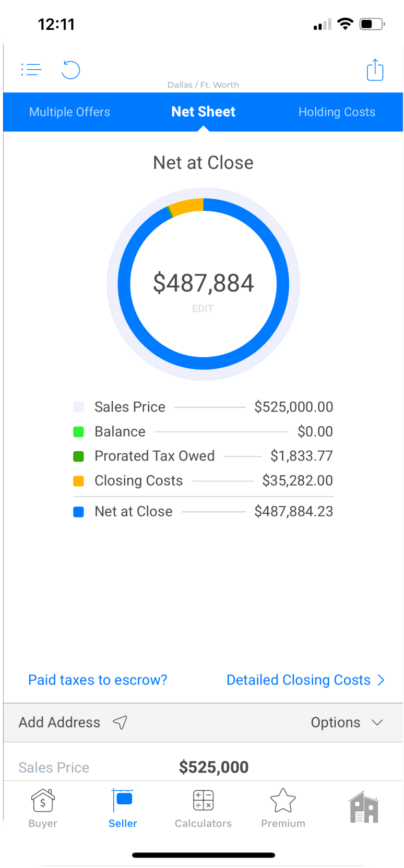
Task: Switch to Multiple Offers tab
Action: (x=69, y=112)
